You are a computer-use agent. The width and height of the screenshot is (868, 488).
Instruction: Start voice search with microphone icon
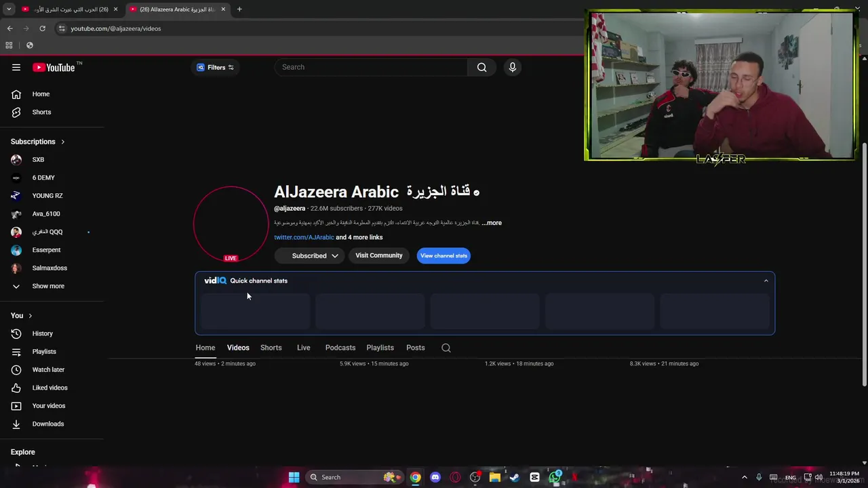point(512,67)
